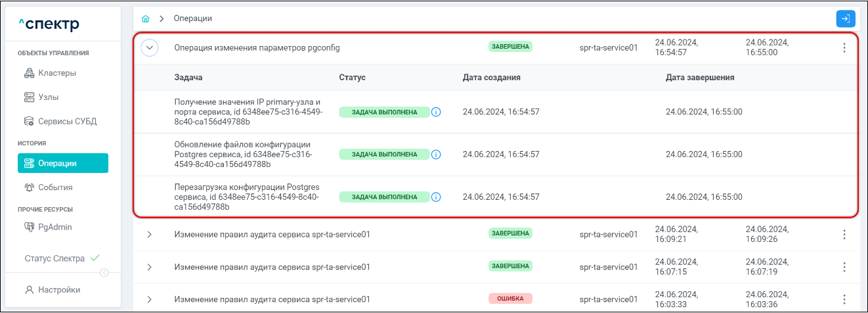Open info for the 'Перезагрузка конфигурации' task
Screen dimensions: 868x313
436,197
